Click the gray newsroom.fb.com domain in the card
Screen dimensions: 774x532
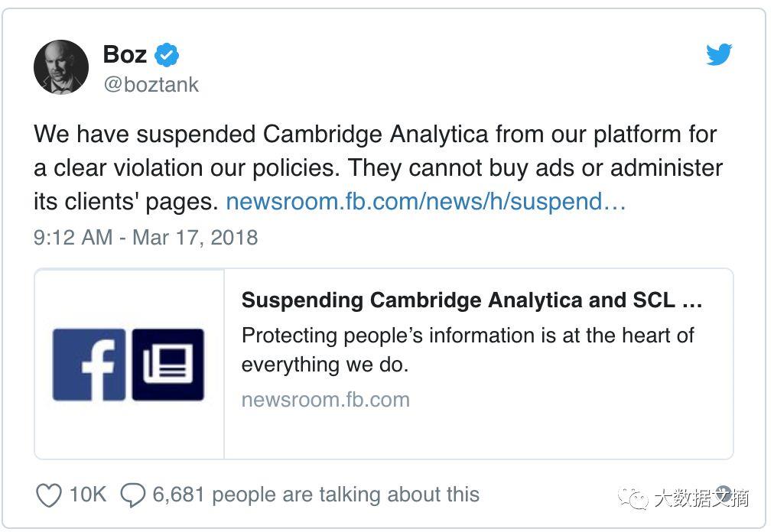coord(325,400)
